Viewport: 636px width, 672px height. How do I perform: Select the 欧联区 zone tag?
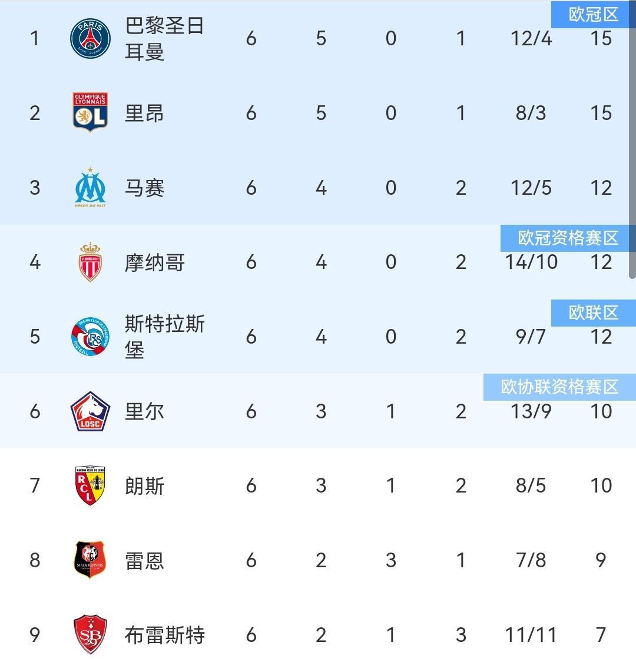(x=593, y=312)
